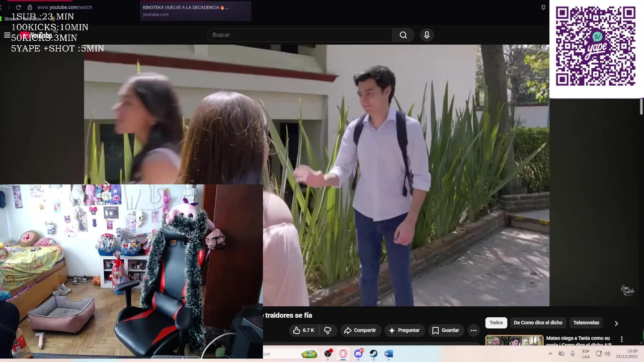The height and width of the screenshot is (362, 644).
Task: Click the Preguntar ask button
Action: tap(404, 330)
